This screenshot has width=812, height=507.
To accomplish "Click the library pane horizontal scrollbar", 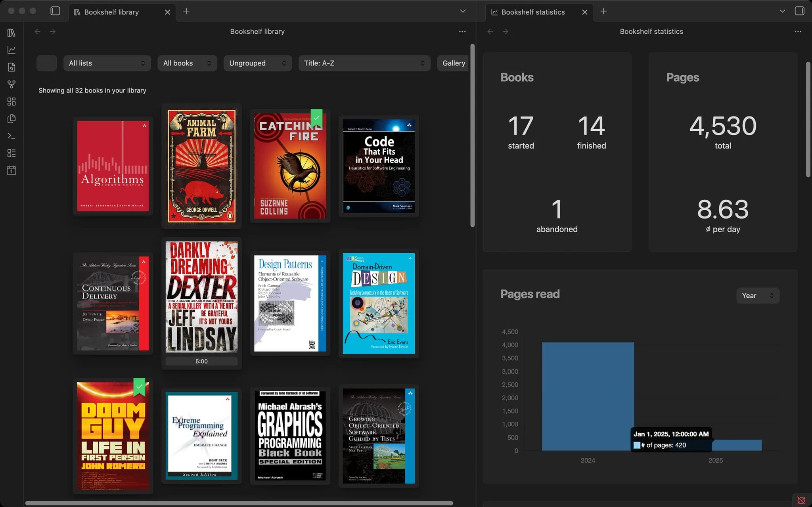I will (x=239, y=503).
